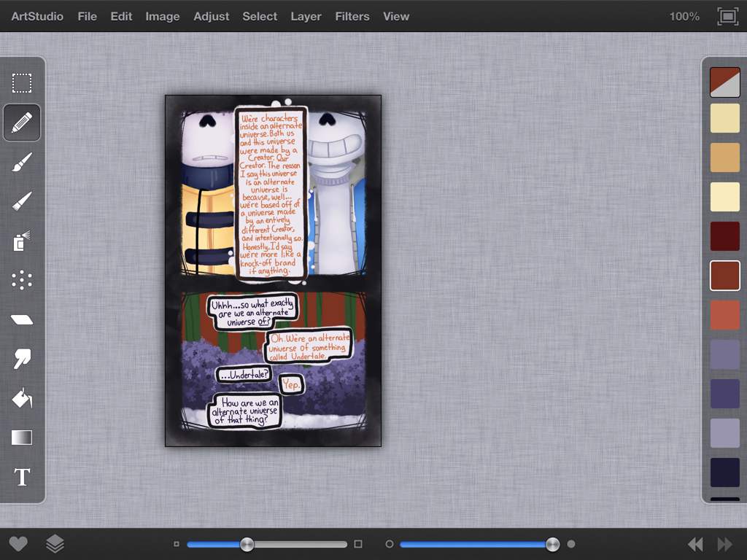Adjust the brush opacity slider
Image resolution: width=747 pixels, height=560 pixels.
pos(480,544)
